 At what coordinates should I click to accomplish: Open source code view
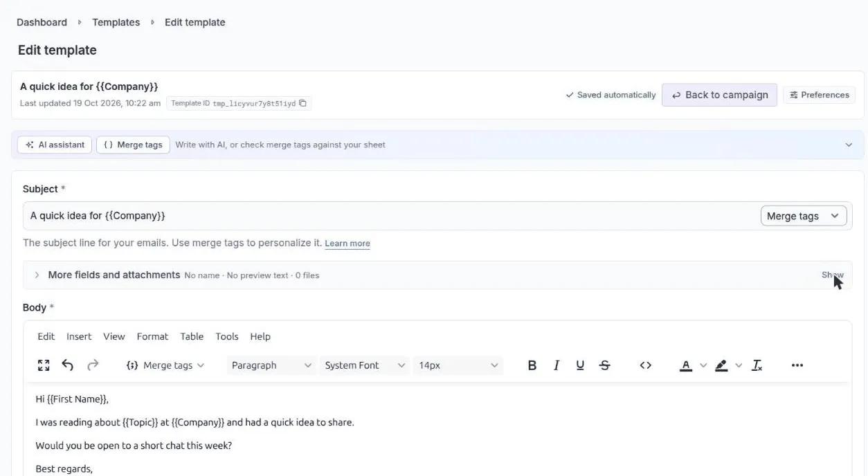coord(646,365)
